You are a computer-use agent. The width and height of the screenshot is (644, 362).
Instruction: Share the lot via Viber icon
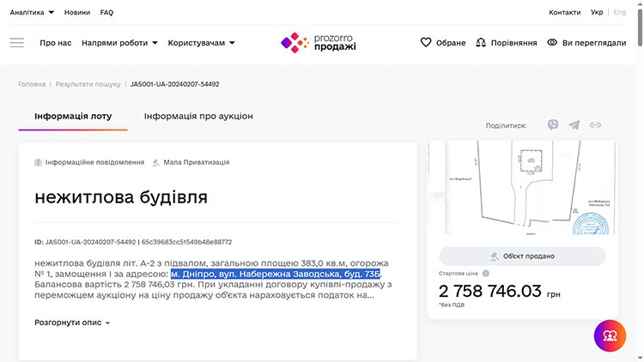553,124
